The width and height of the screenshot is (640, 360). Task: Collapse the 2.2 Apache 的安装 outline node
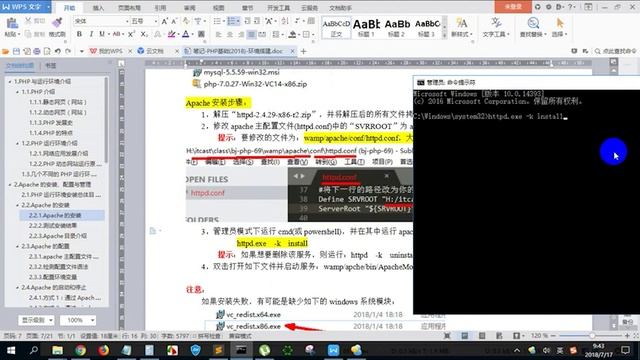[x=18, y=205]
